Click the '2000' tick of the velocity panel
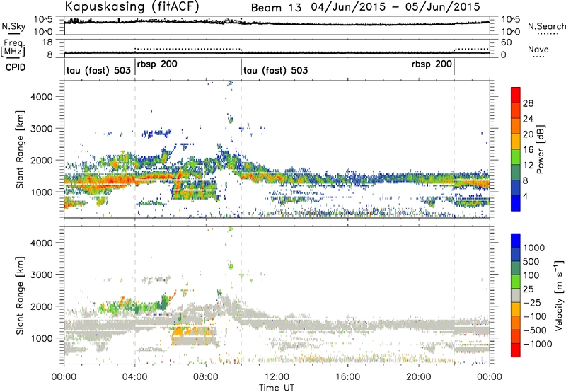This screenshot has width=566, height=392. (42, 306)
